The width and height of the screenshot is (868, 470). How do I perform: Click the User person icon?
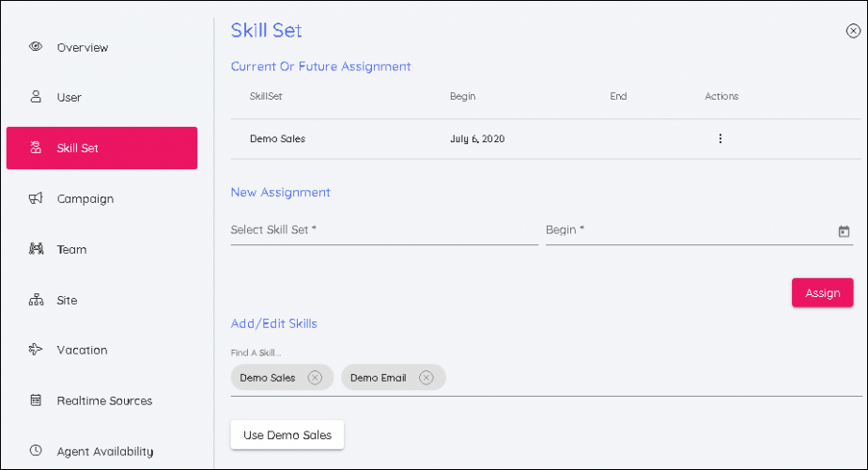[36, 97]
